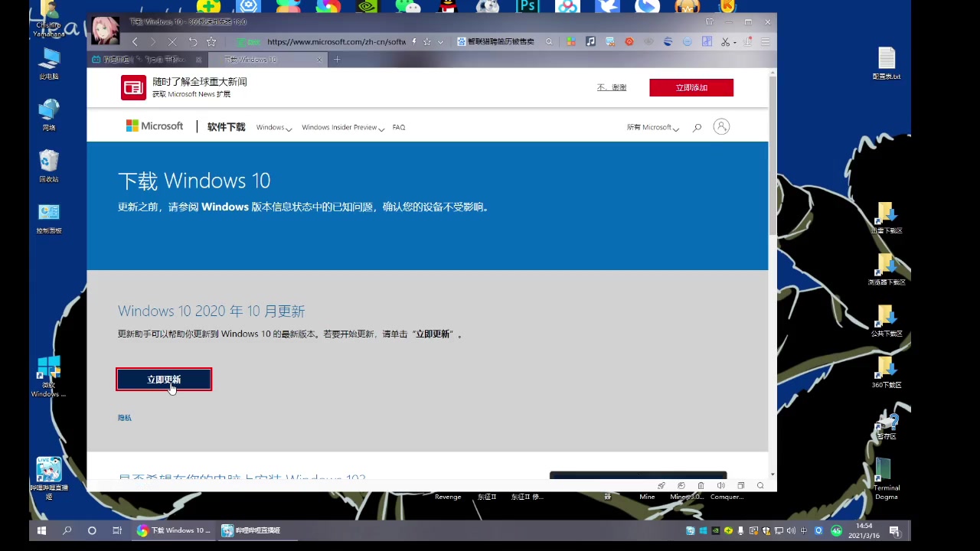This screenshot has height=551, width=980.
Task: Open the 控制面板 desktop icon
Action: pos(49,218)
